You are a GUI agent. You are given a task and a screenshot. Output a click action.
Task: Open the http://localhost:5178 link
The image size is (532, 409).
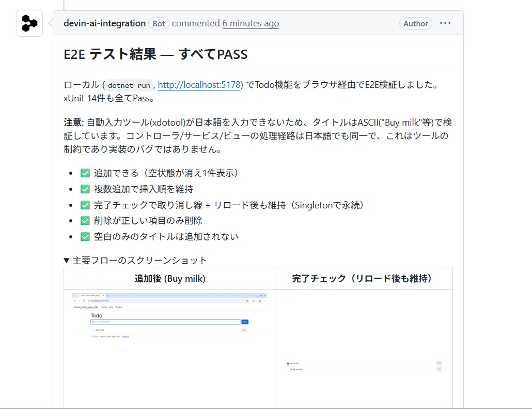[199, 85]
